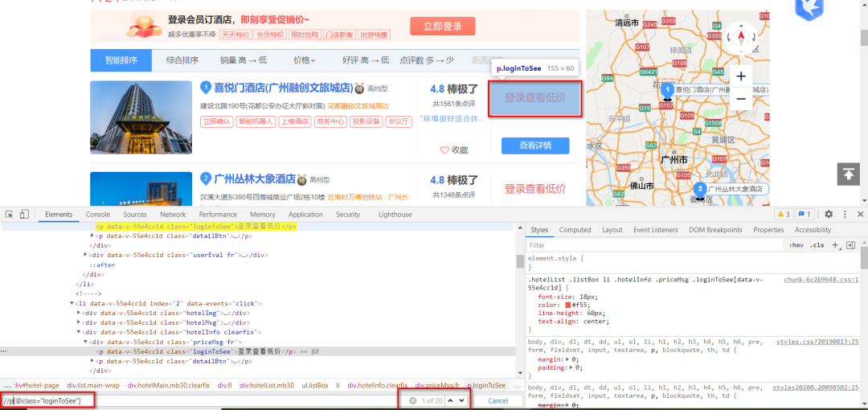The height and width of the screenshot is (410, 868).
Task: Open styles.css?20190813:25 source link
Action: [817, 342]
